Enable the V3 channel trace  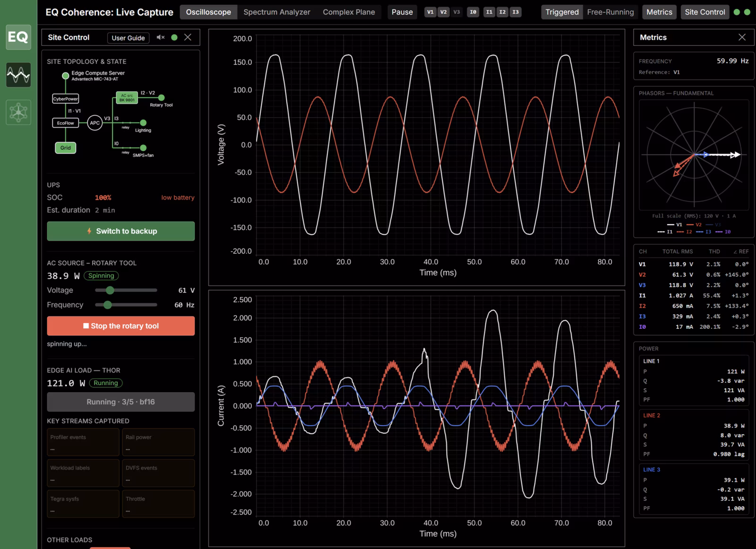(456, 12)
